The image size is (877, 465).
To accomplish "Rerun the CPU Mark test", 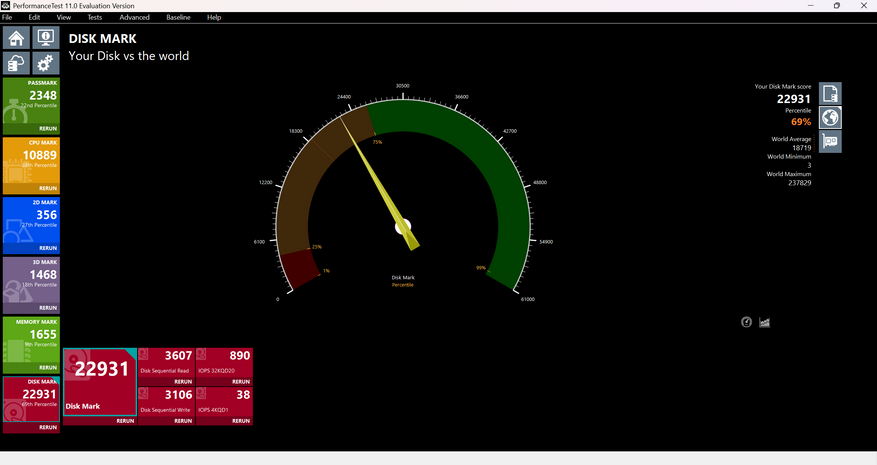I will tap(47, 188).
